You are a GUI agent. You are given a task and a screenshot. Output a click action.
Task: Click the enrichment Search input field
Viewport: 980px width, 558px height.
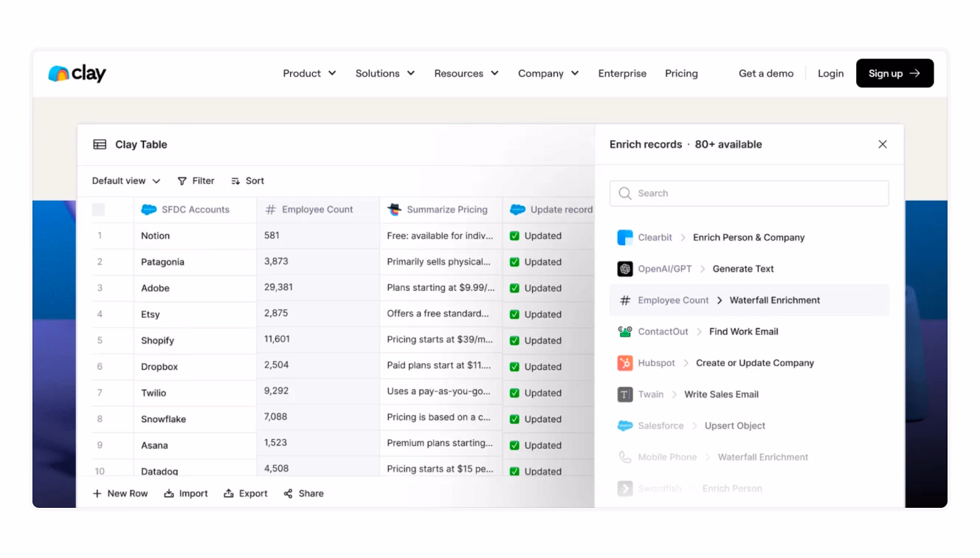coord(749,193)
